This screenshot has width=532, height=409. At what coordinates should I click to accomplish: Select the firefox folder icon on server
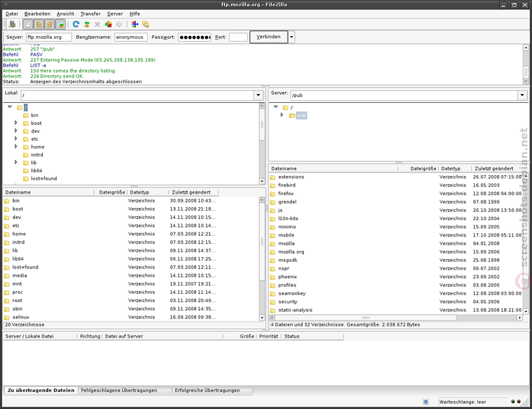click(x=272, y=194)
